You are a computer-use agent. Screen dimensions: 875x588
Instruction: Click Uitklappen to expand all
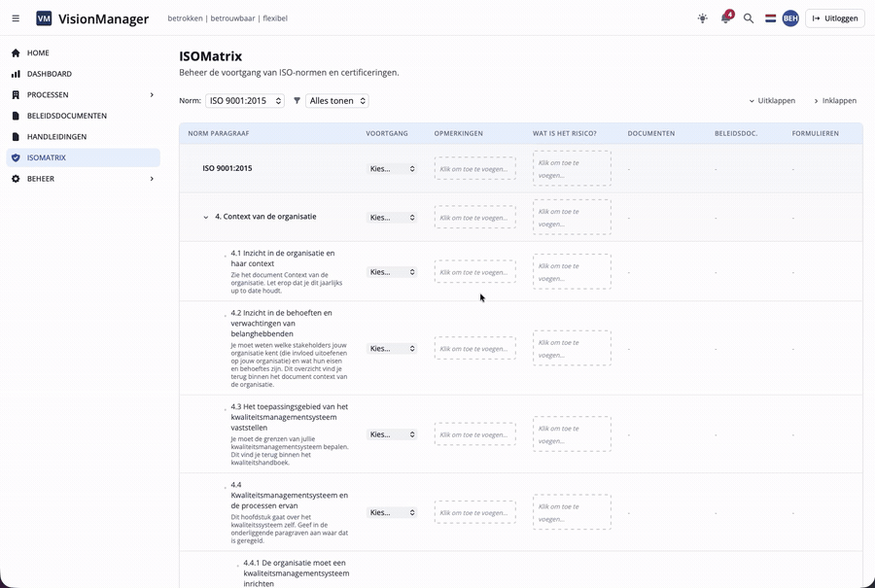pos(772,101)
